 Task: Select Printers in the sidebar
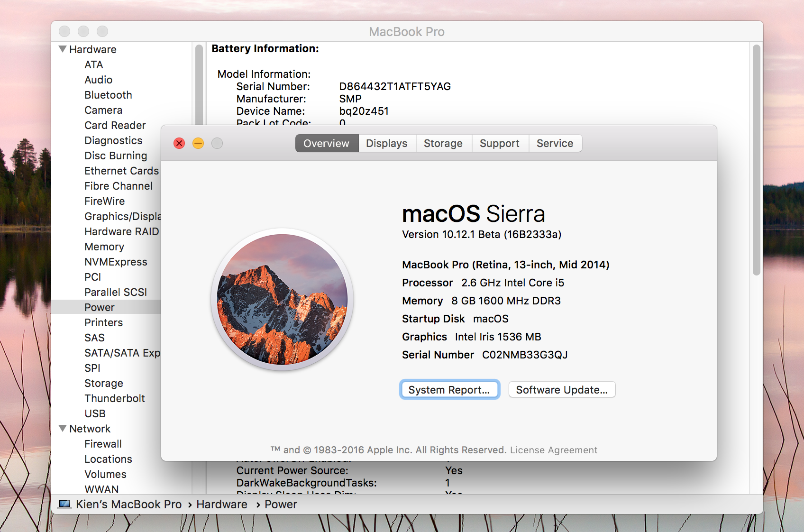(x=104, y=322)
